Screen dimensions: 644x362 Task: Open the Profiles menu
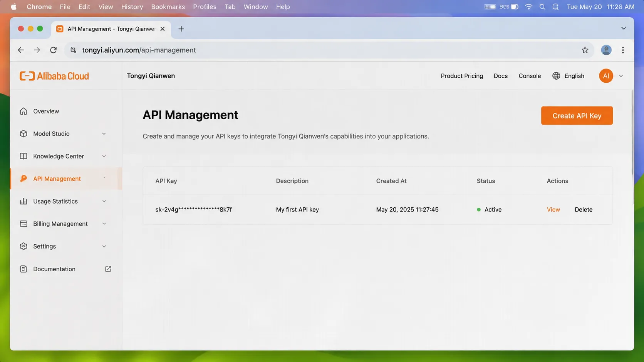point(205,7)
